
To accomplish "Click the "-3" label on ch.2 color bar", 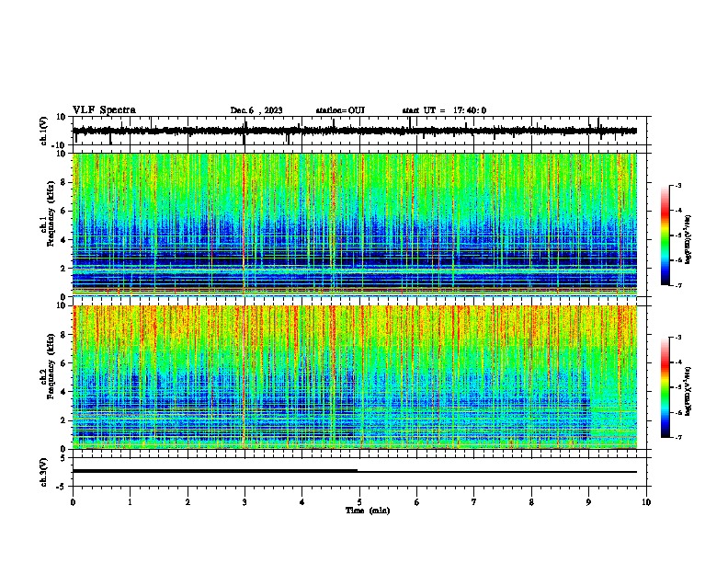I will point(677,338).
